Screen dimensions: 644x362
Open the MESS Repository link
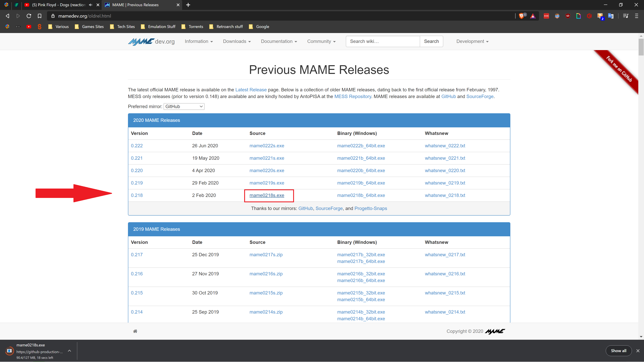[x=353, y=96]
